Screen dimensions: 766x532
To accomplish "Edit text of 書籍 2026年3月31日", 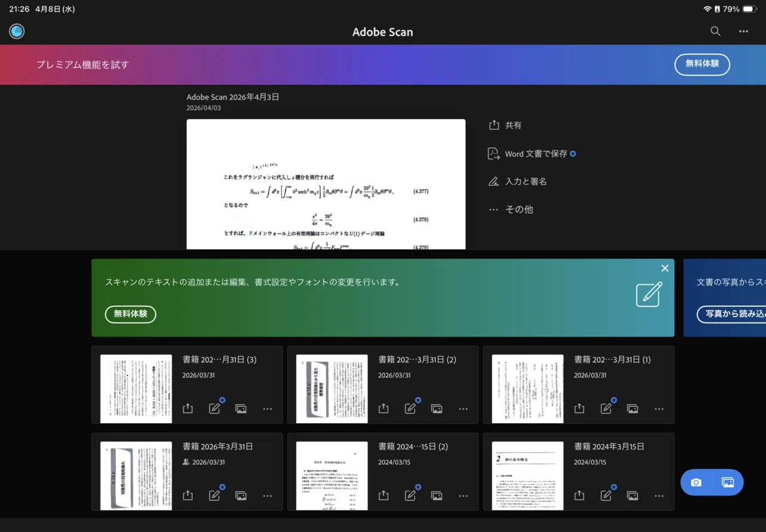I will pos(215,495).
